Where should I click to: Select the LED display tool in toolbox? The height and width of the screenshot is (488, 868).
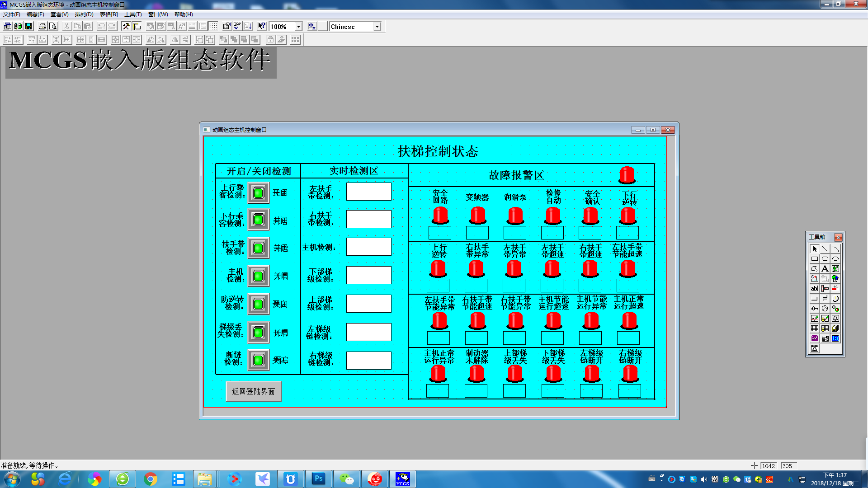835,338
